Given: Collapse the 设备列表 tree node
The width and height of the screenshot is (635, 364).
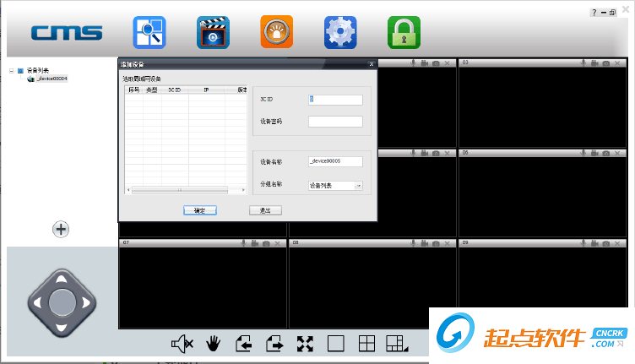Looking at the screenshot, I should click(11, 70).
